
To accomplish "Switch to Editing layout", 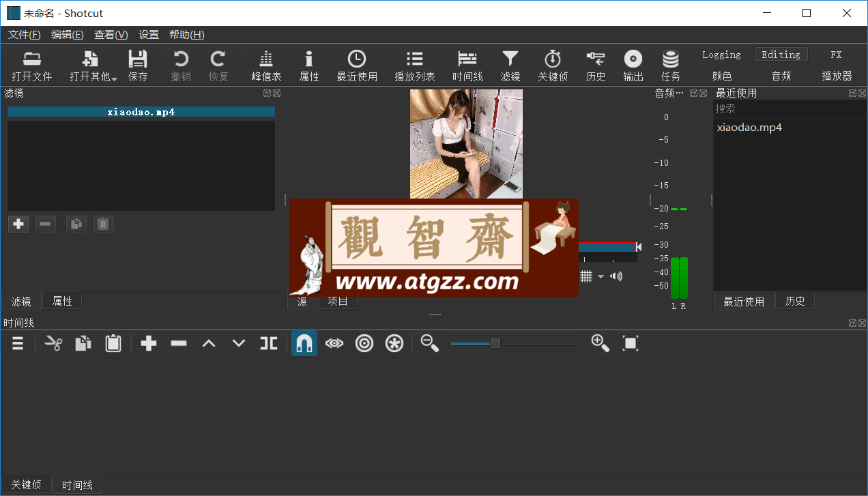I will click(781, 55).
